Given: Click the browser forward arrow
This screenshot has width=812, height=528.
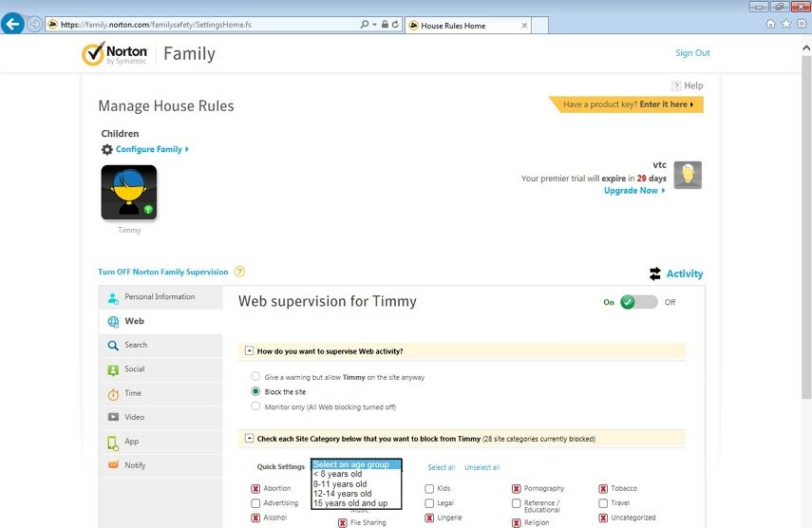Looking at the screenshot, I should (34, 25).
